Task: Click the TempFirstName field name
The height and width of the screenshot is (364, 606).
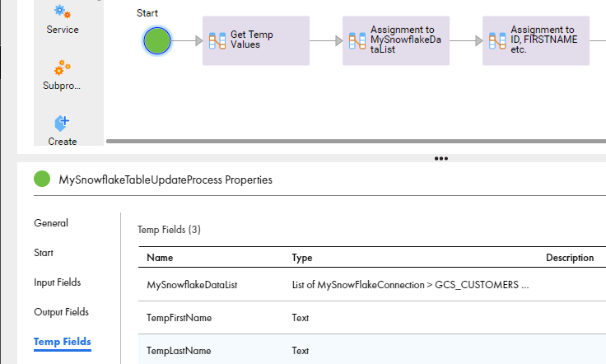Action: (x=179, y=318)
